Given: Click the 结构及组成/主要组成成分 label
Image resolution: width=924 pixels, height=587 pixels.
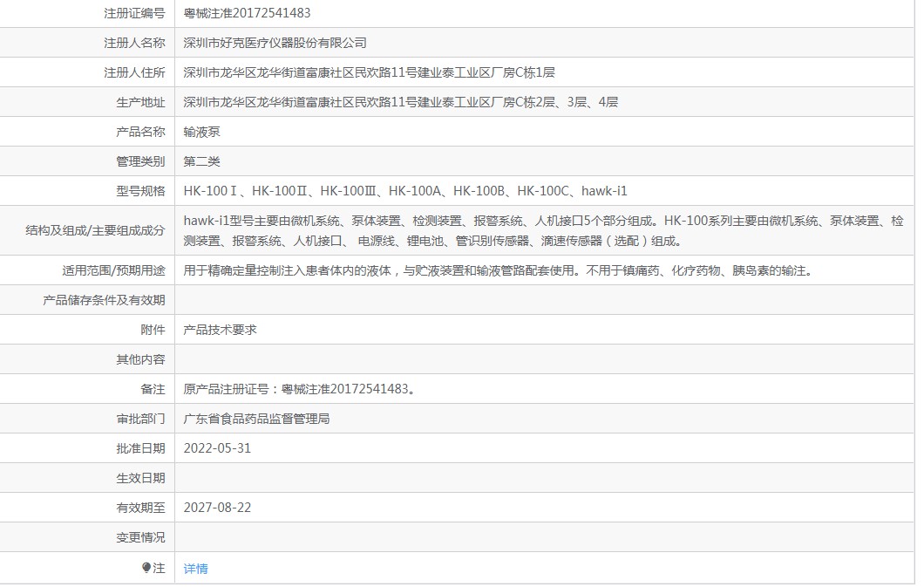Looking at the screenshot, I should click(95, 230).
